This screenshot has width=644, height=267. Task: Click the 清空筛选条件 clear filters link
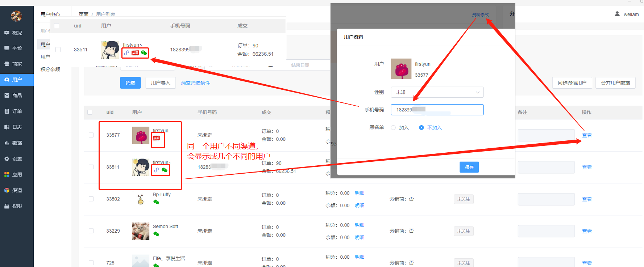tap(195, 83)
